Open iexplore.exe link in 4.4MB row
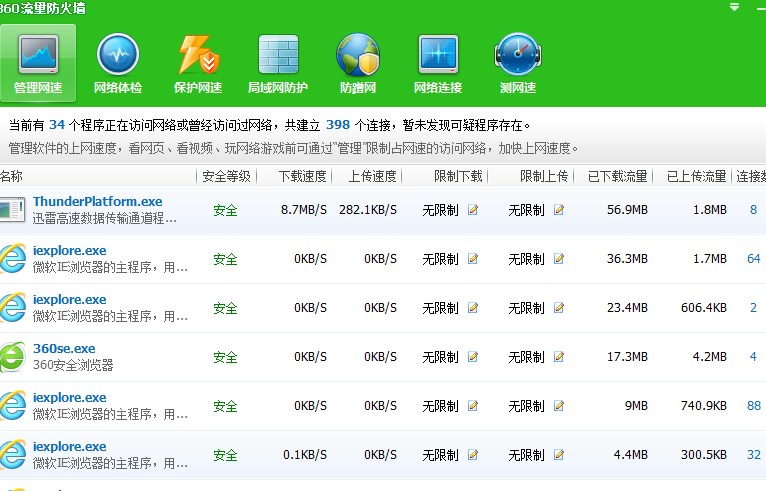The image size is (766, 491). [x=69, y=447]
